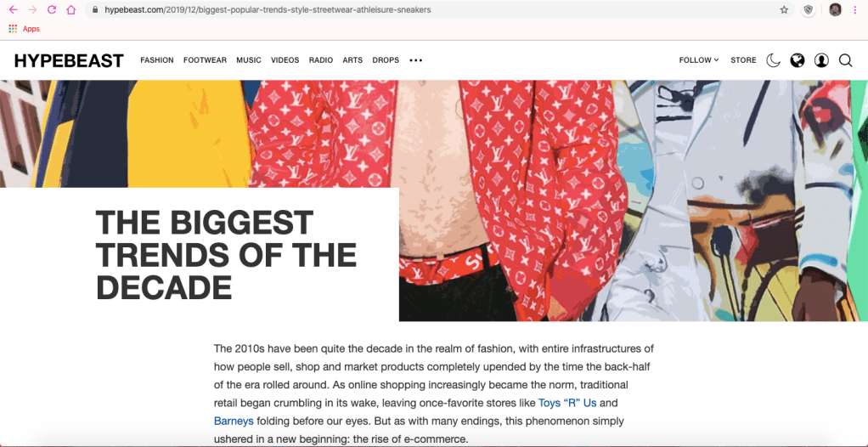868x447 pixels.
Task: Expand the FOLLOW dropdown
Action: (x=699, y=60)
